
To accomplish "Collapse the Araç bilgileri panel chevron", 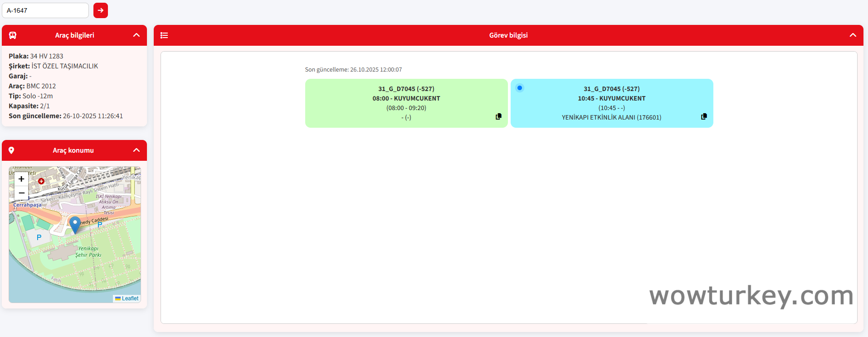I will pos(137,35).
